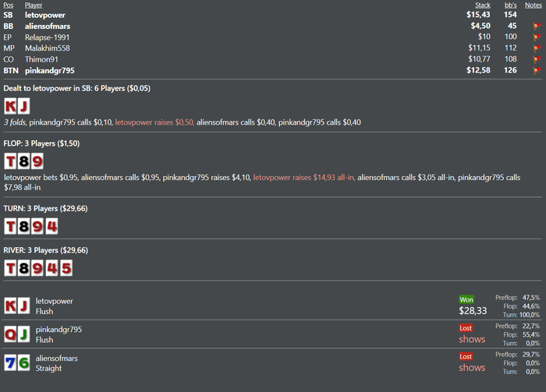
Task: Click the Pos column header
Action: [9, 5]
